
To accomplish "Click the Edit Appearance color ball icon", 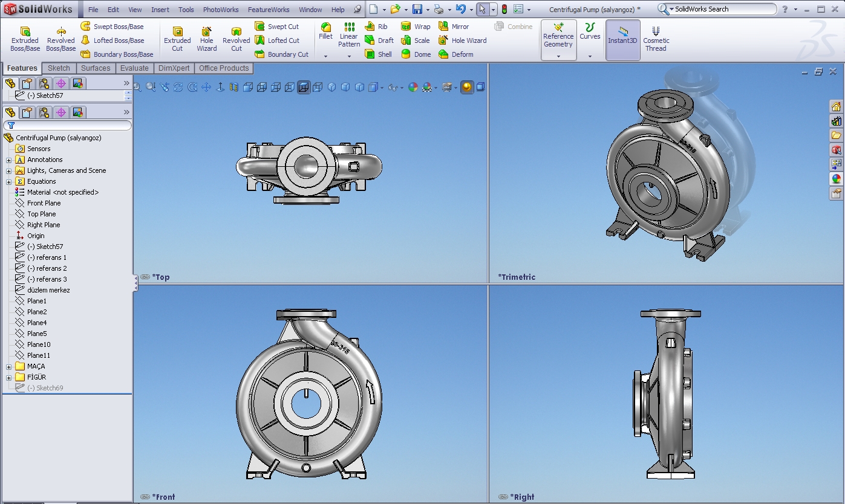I will coord(413,87).
